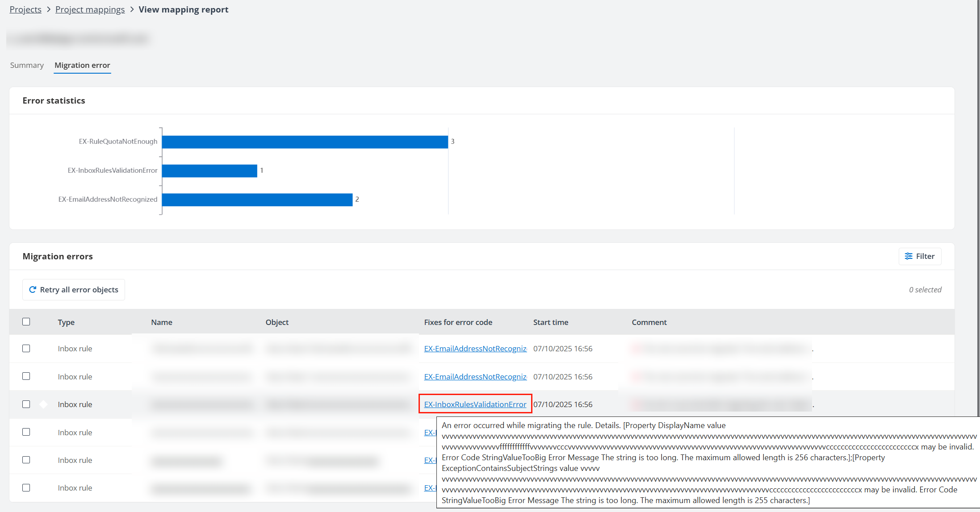Click the retry refresh arrow icon
This screenshot has width=980, height=512.
coord(33,290)
